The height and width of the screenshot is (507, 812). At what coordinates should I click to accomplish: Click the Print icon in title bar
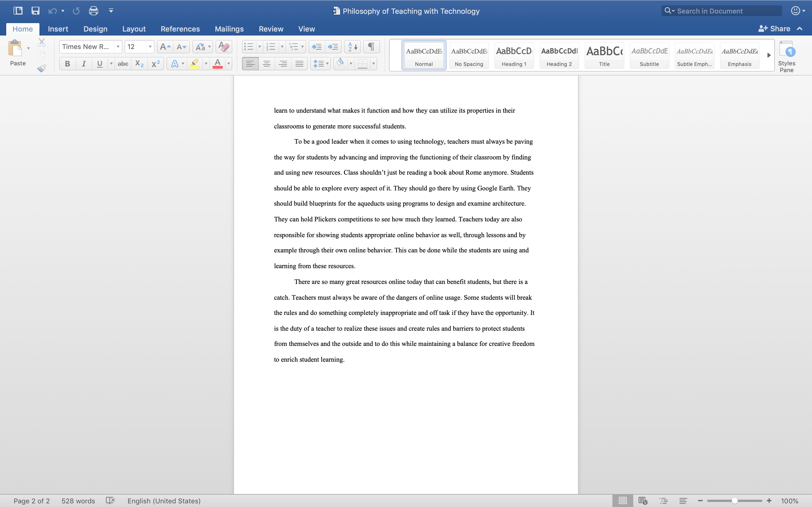point(93,11)
